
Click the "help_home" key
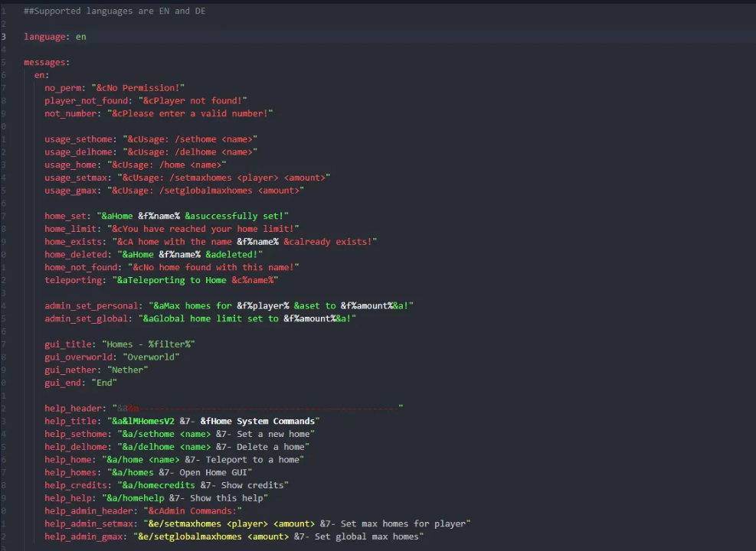[67, 460]
